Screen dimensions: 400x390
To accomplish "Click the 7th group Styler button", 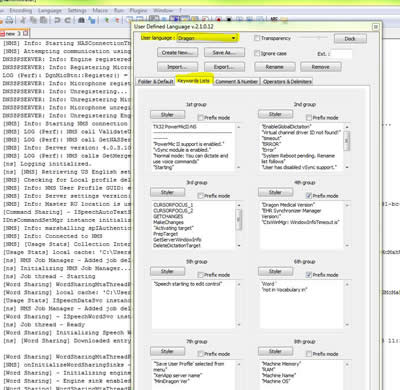I will (x=167, y=351).
